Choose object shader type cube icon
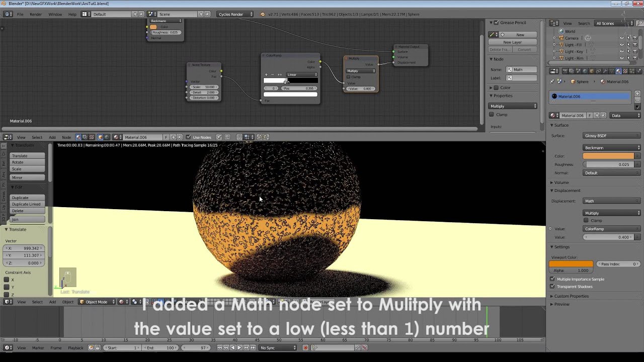Image resolution: width=644 pixels, height=362 pixels. click(100, 137)
